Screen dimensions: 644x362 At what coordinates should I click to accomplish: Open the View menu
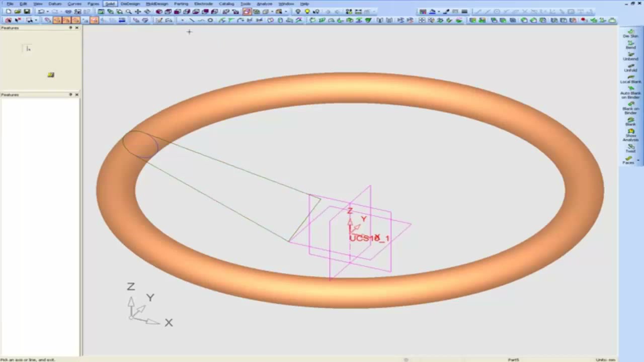coord(38,4)
